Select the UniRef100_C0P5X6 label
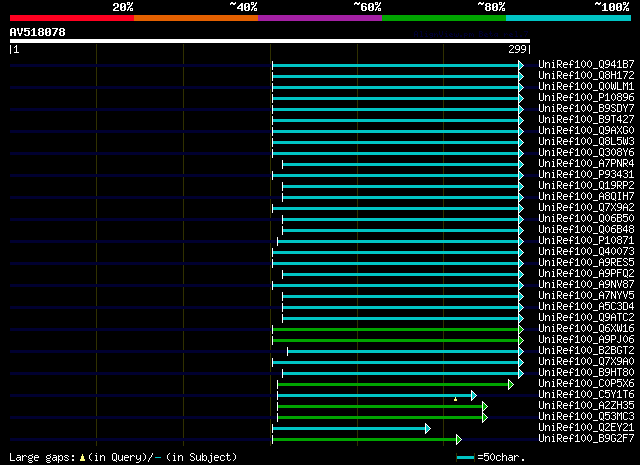This screenshot has width=640, height=465. pos(586,384)
